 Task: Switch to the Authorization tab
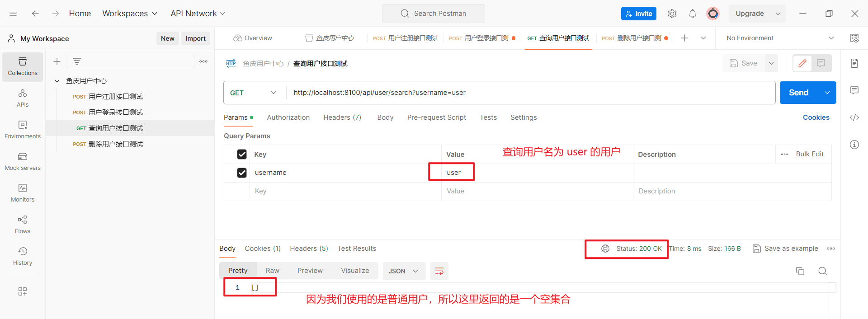(x=288, y=117)
